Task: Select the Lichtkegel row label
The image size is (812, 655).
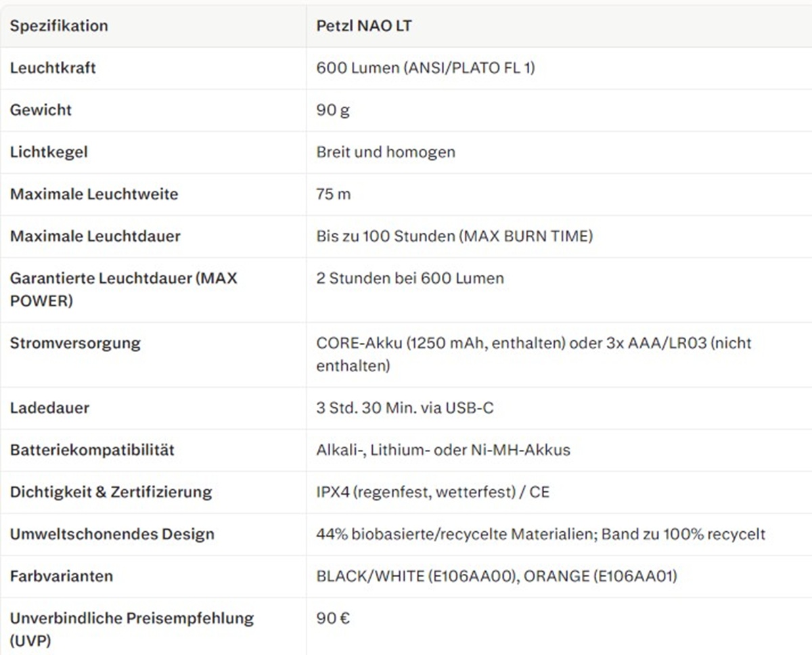Action: coord(49,152)
